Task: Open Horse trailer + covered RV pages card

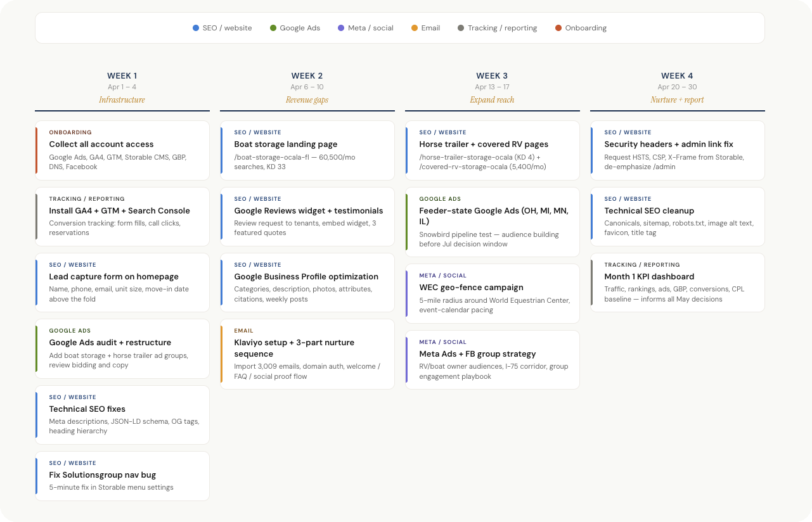Action: (493, 150)
